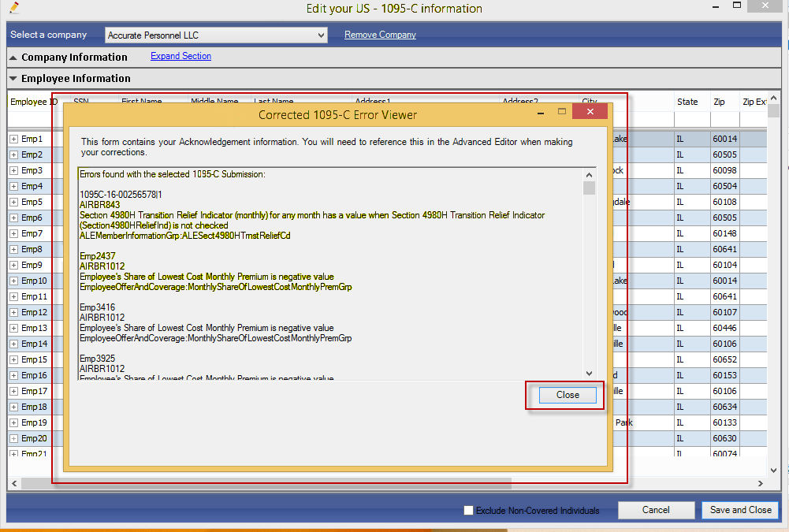Close the Corrected 1095-C Error Viewer dialog
The image size is (789, 532).
(x=567, y=395)
